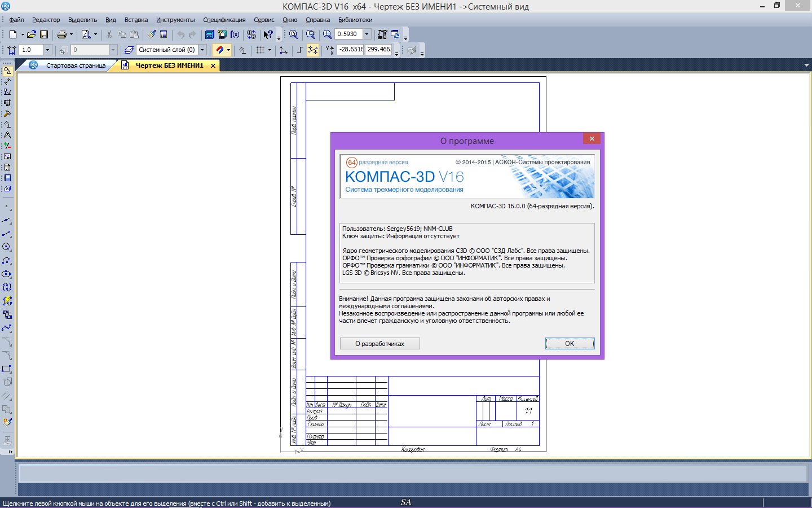
Task: Open the Спецификация menu
Action: pyautogui.click(x=224, y=20)
